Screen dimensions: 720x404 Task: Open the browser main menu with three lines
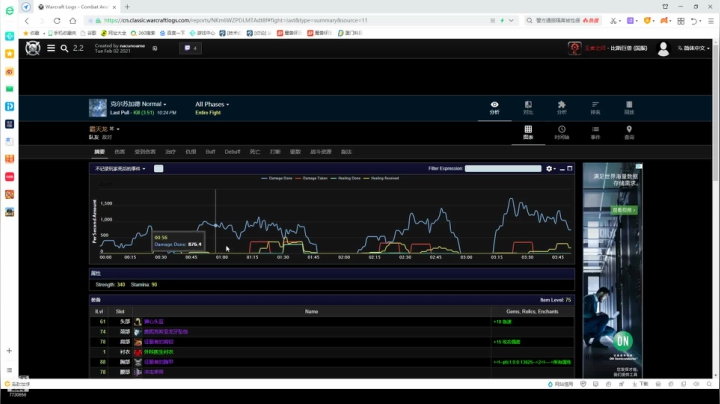[711, 21]
